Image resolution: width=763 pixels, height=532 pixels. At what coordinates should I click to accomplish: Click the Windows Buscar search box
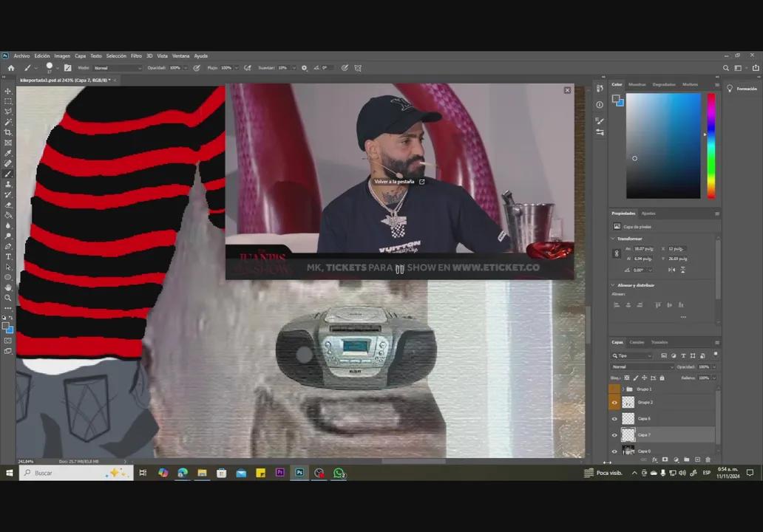click(76, 473)
